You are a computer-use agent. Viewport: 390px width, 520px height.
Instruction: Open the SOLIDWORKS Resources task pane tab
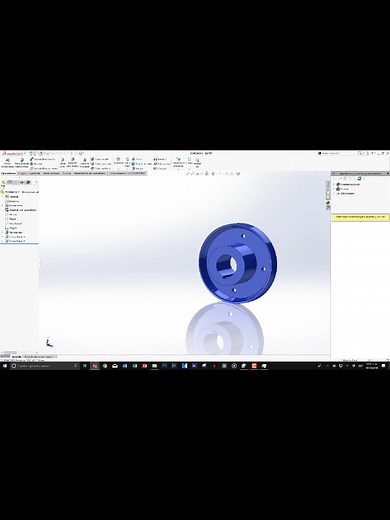click(328, 183)
